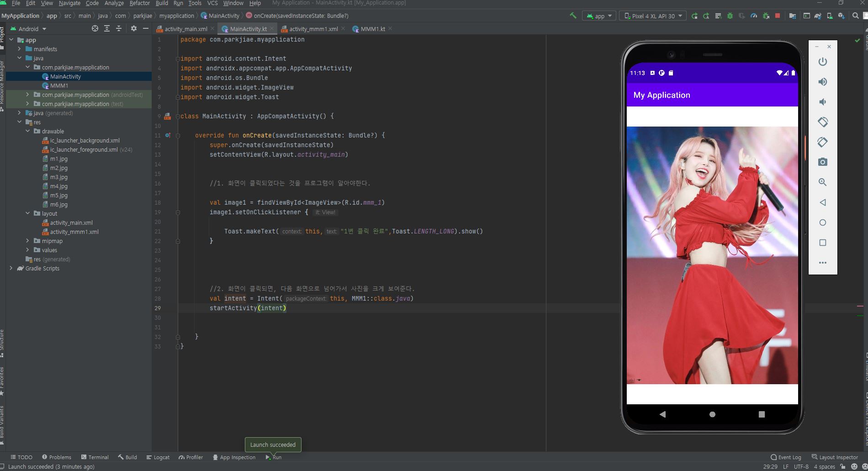Collapse the drawable folder
This screenshot has width=868, height=471.
[x=27, y=131]
